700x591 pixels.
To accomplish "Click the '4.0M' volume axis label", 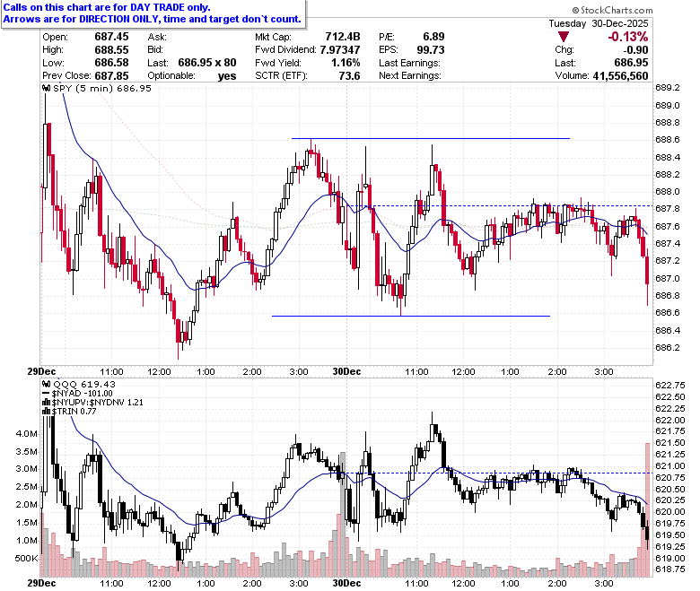I will coord(27,433).
